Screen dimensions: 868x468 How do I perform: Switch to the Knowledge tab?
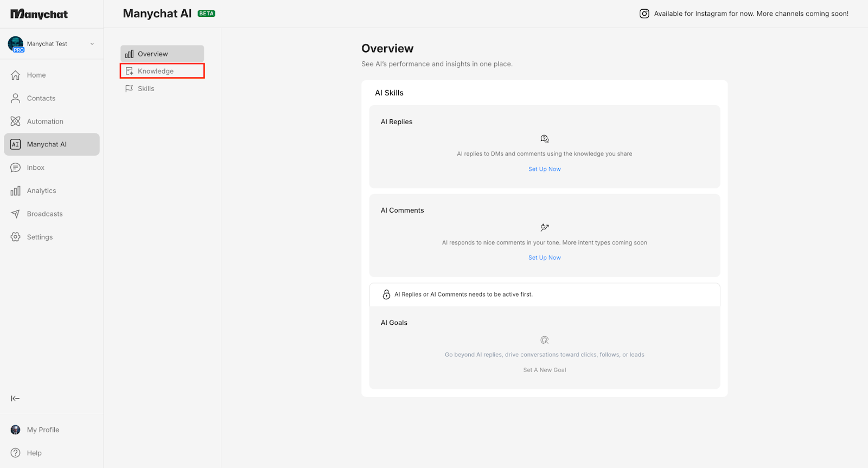point(162,71)
